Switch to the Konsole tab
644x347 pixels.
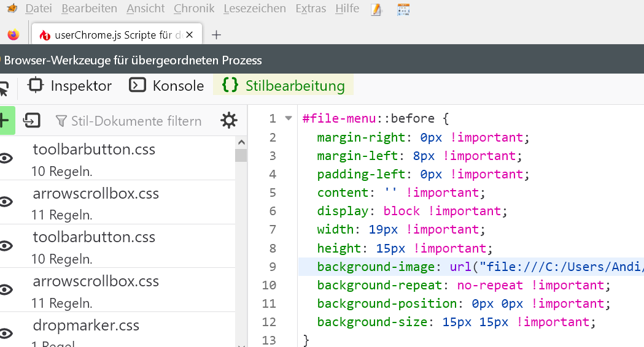pos(166,86)
